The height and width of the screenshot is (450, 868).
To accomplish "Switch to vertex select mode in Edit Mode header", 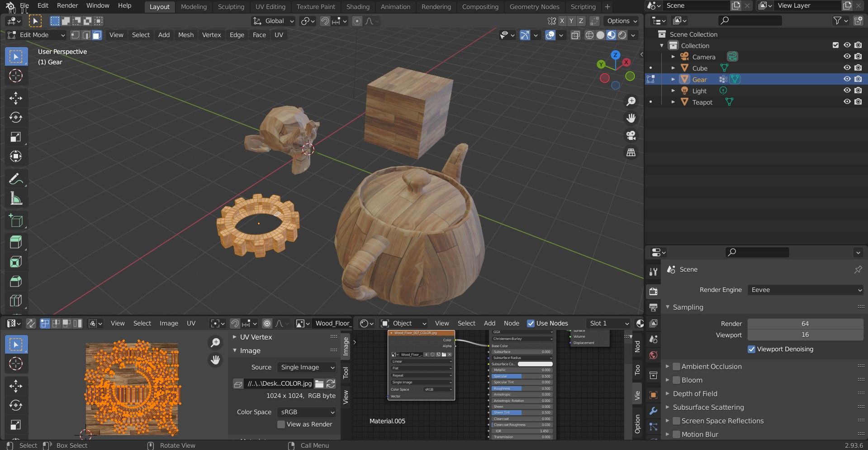I will [x=75, y=35].
